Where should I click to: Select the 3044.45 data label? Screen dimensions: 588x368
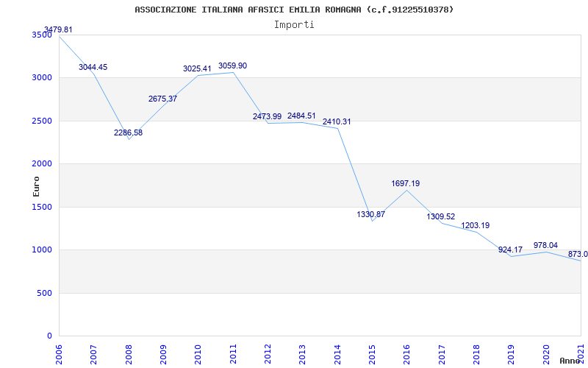[x=93, y=67]
